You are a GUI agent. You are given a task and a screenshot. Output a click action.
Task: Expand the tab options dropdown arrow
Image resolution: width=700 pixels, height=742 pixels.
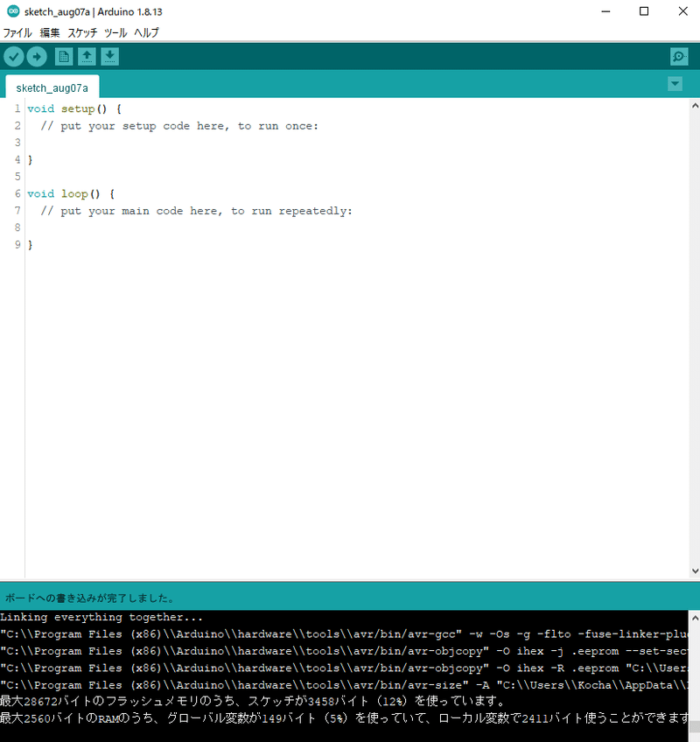(675, 84)
